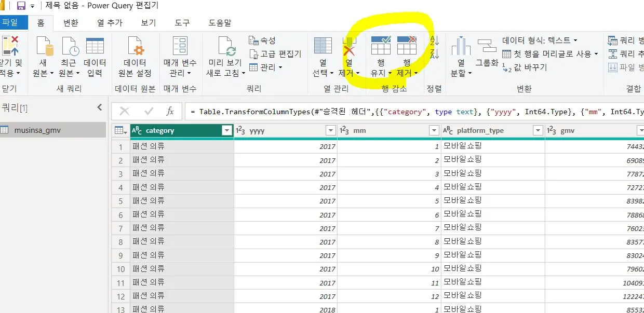The width and height of the screenshot is (644, 313).
Task: Click 모바일쇼핑 cell in row 8
Action: (x=493, y=241)
